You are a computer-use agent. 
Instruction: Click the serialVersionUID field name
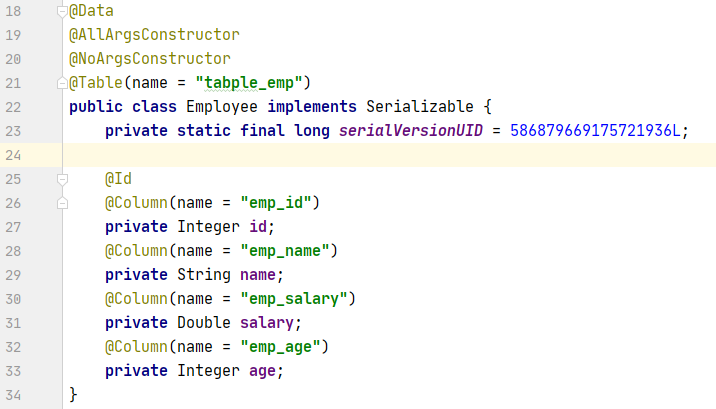click(411, 131)
